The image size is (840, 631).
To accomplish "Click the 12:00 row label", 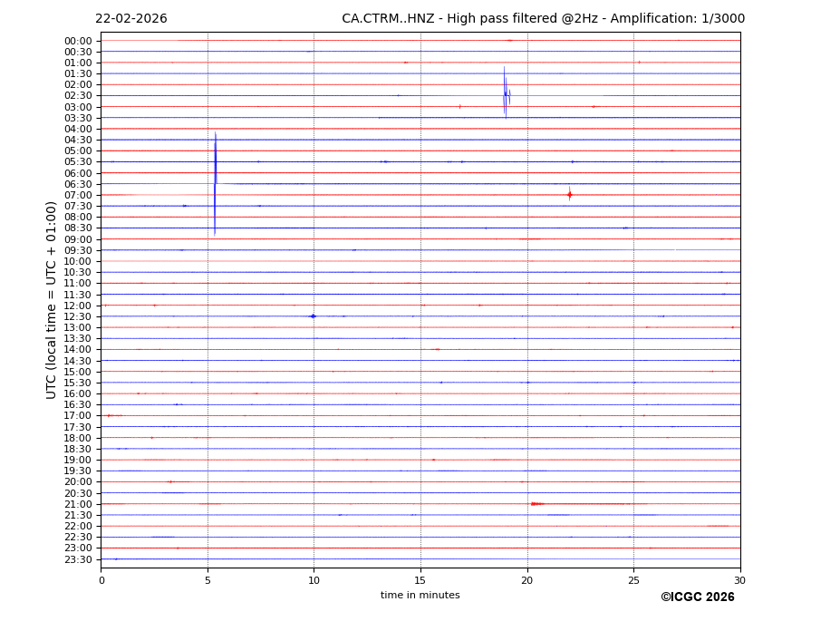I will click(x=78, y=306).
